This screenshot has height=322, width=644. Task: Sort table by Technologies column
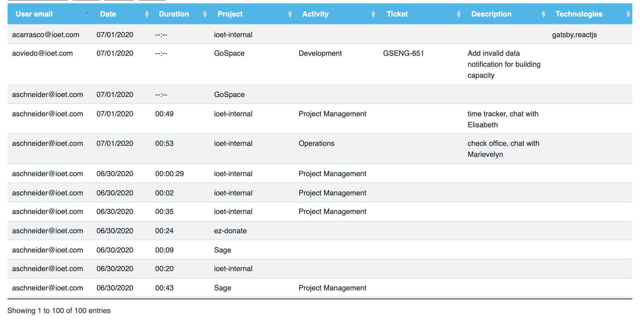click(x=590, y=14)
